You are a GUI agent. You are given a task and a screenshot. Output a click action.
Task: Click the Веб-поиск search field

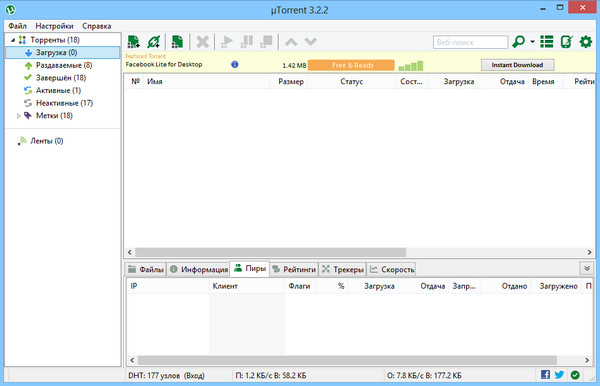pos(470,42)
